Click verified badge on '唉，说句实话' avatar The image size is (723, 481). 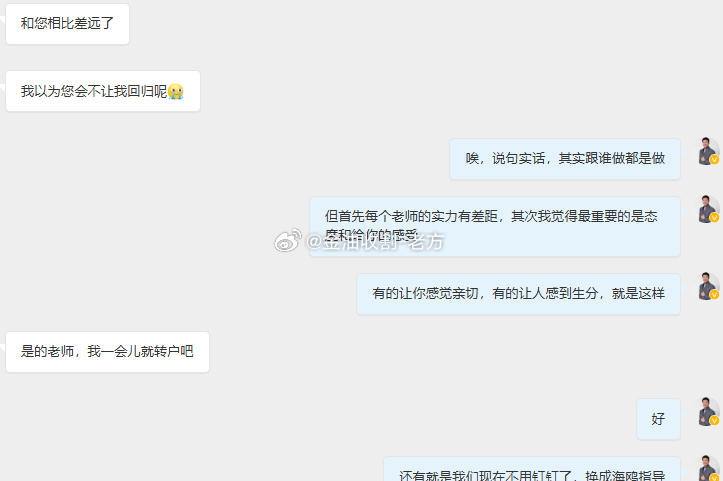pos(714,160)
